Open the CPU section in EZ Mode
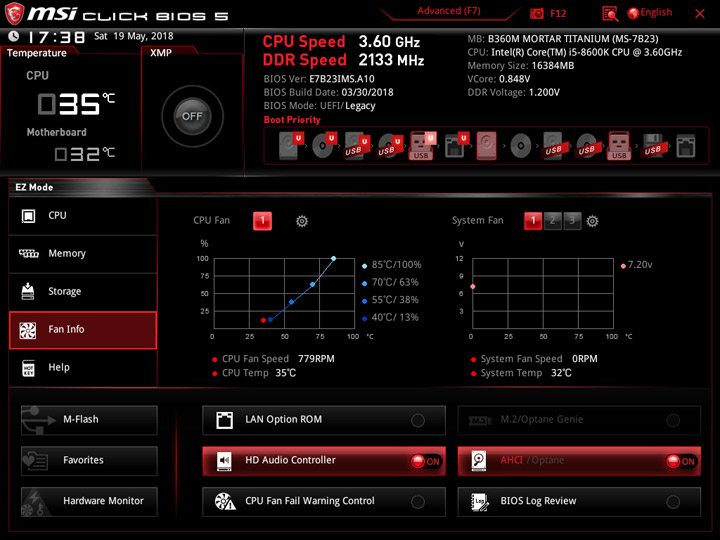The height and width of the screenshot is (540, 720). (83, 216)
